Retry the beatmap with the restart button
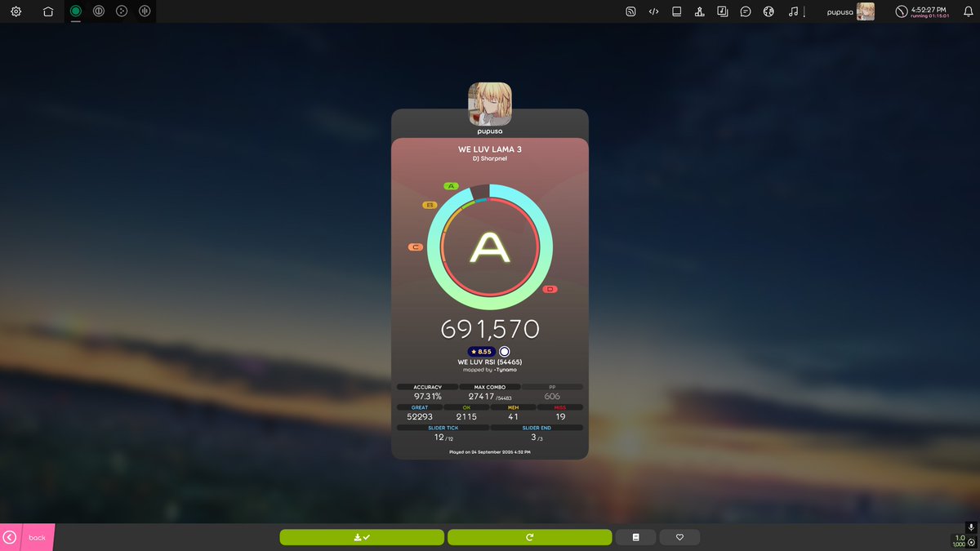Image resolution: width=980 pixels, height=551 pixels. click(x=529, y=537)
